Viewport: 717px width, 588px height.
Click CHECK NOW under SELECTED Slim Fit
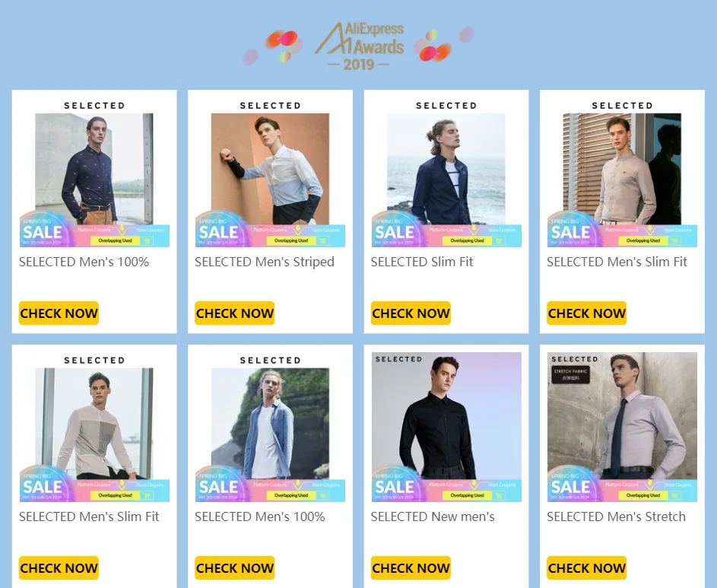[411, 313]
